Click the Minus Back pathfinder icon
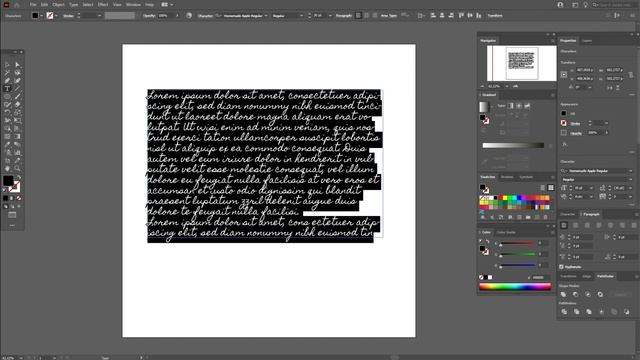The image size is (640, 360). click(627, 312)
